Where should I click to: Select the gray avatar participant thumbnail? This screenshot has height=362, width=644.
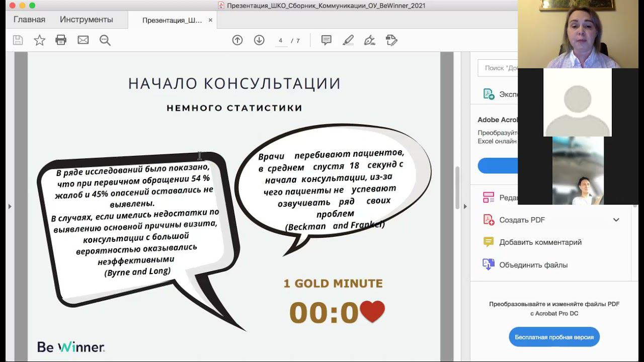coord(578,103)
